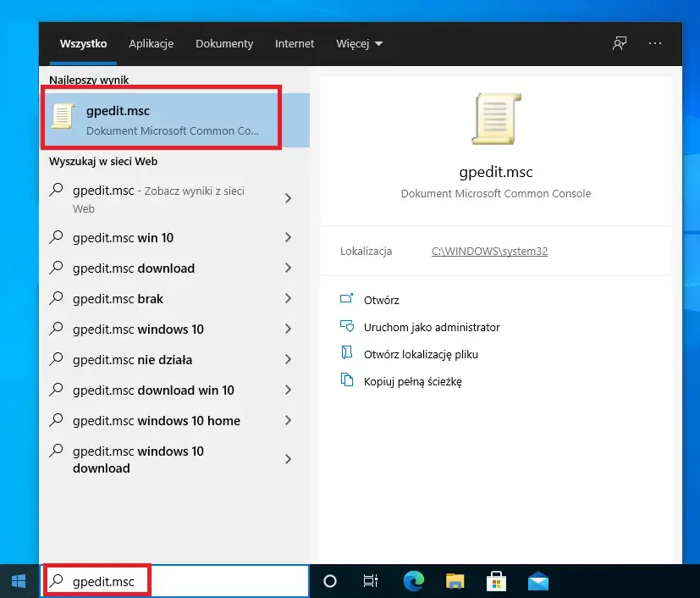Select the Internet search tab
The width and height of the screenshot is (700, 598).
coord(294,43)
